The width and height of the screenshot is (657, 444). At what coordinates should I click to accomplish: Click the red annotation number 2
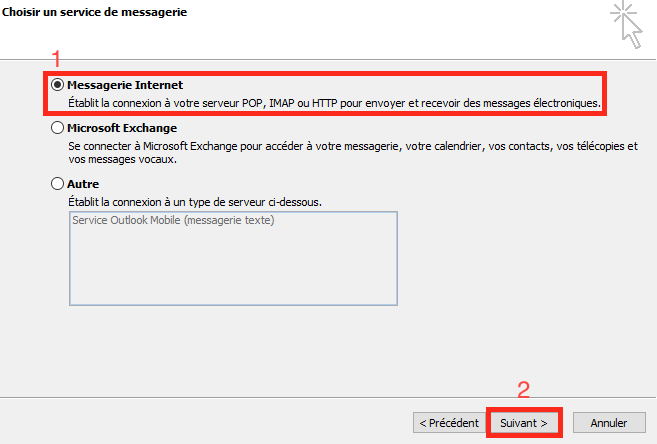pos(522,390)
